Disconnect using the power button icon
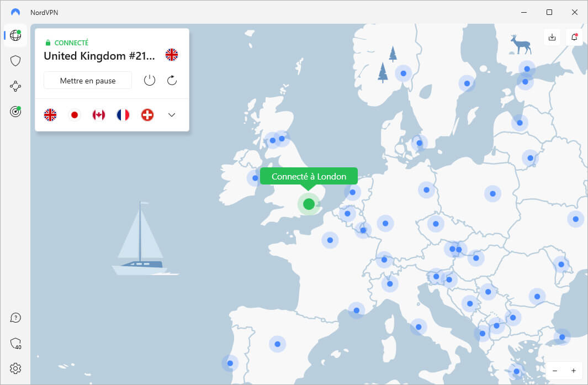The image size is (588, 385). 149,80
